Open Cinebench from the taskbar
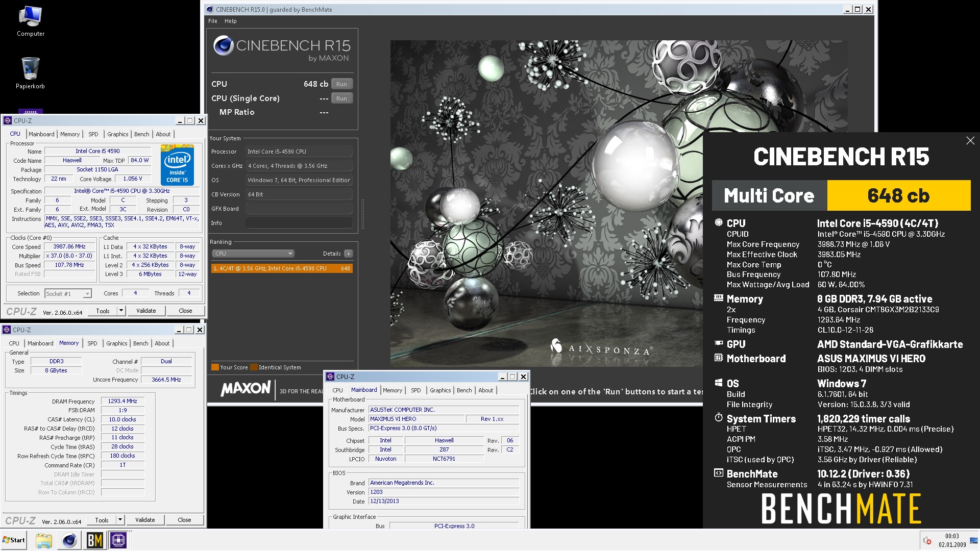Image resolution: width=980 pixels, height=551 pixels. click(x=69, y=540)
